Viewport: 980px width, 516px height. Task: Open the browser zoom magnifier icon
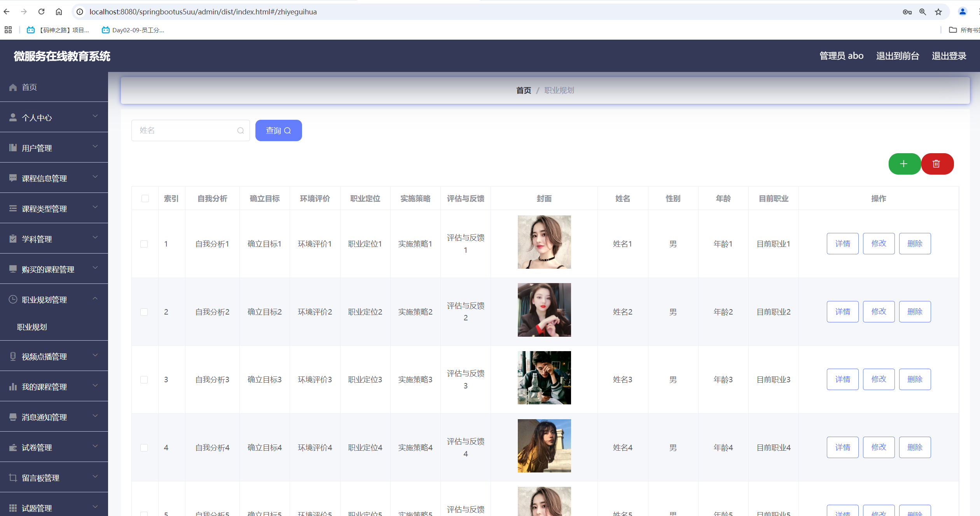tap(922, 12)
